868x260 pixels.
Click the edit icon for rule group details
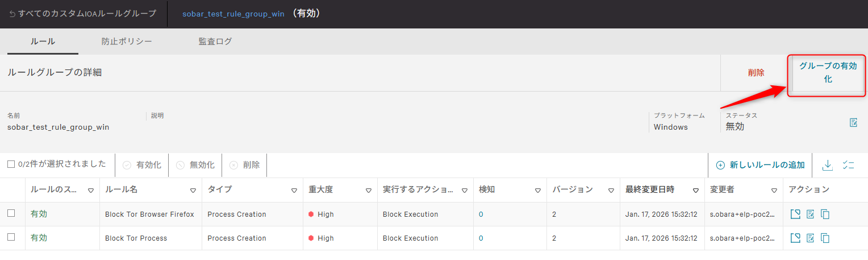[x=853, y=122]
